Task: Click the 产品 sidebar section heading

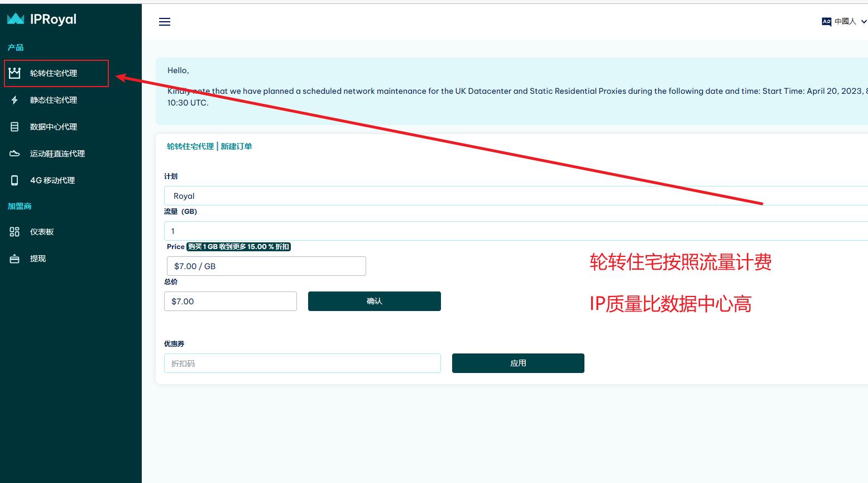Action: coord(16,47)
